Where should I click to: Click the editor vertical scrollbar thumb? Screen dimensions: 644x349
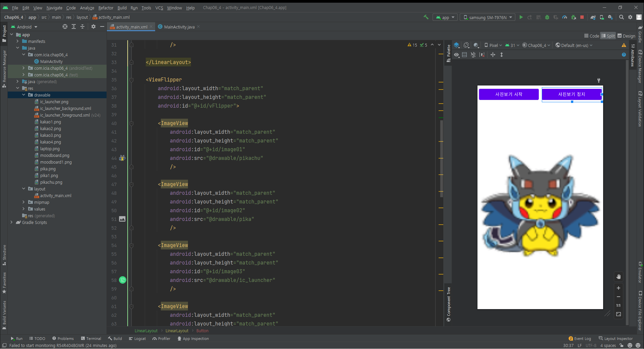point(441,158)
